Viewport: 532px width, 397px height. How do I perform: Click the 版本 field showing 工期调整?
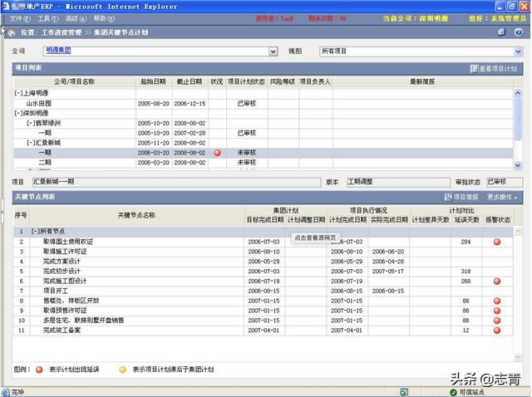tap(398, 182)
